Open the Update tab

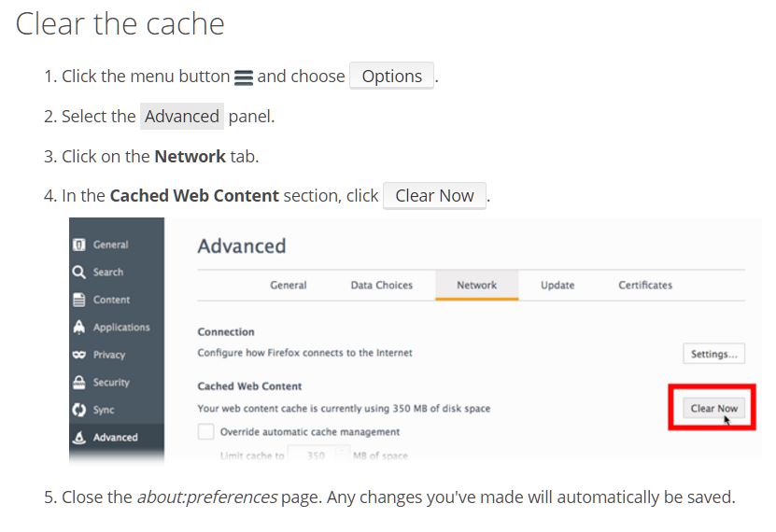pyautogui.click(x=557, y=285)
